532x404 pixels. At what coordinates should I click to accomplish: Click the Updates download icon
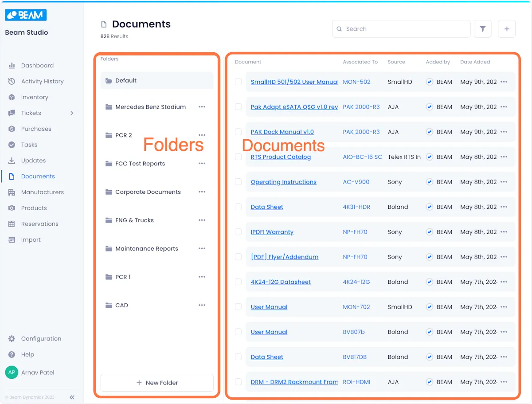[x=12, y=161]
